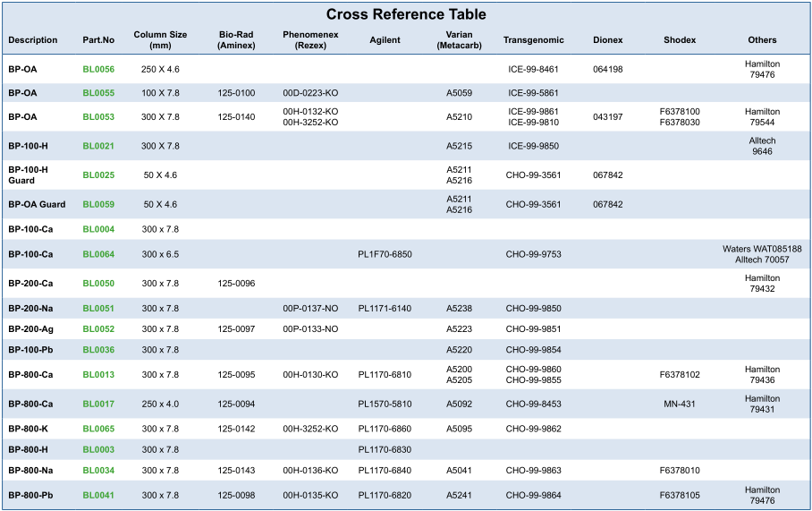Open part number link BL0065

click(x=98, y=430)
